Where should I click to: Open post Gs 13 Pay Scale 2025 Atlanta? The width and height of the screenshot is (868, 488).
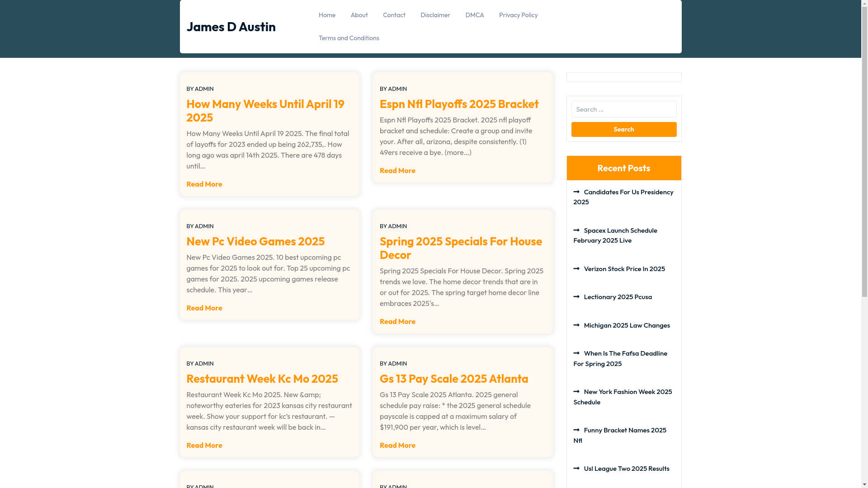pos(454,379)
